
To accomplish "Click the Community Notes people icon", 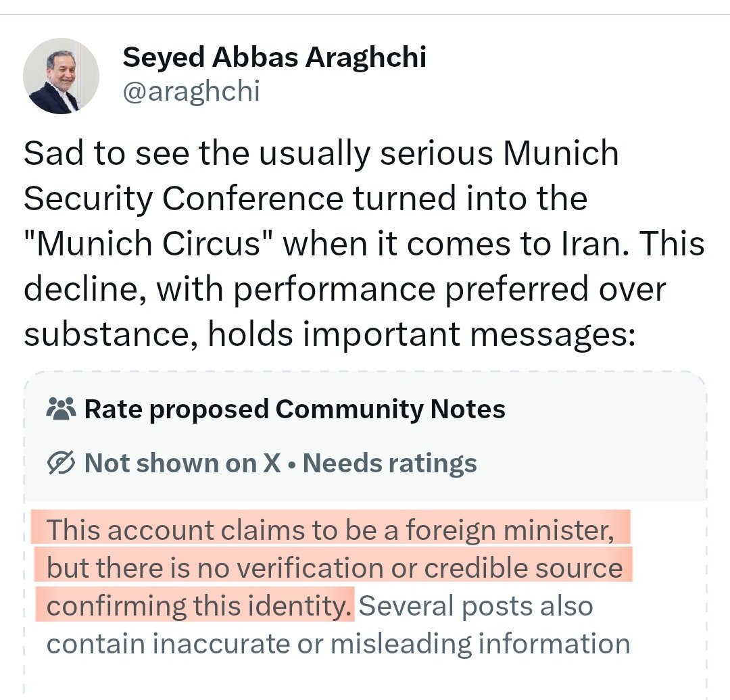I will (x=61, y=409).
